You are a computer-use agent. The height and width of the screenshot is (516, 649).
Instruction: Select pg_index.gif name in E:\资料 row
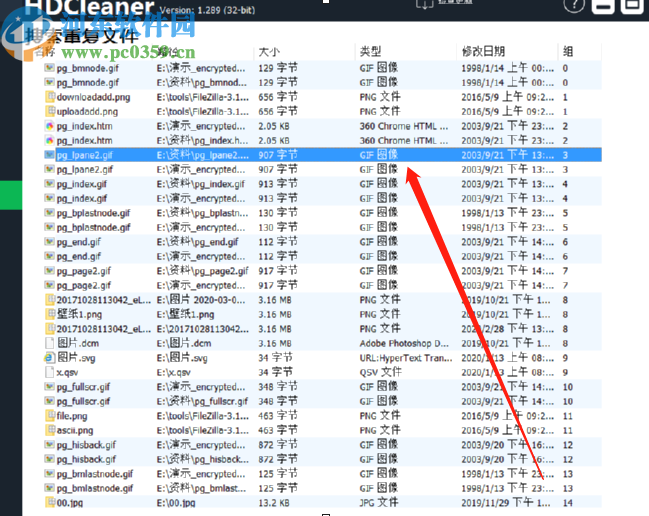[x=82, y=184]
